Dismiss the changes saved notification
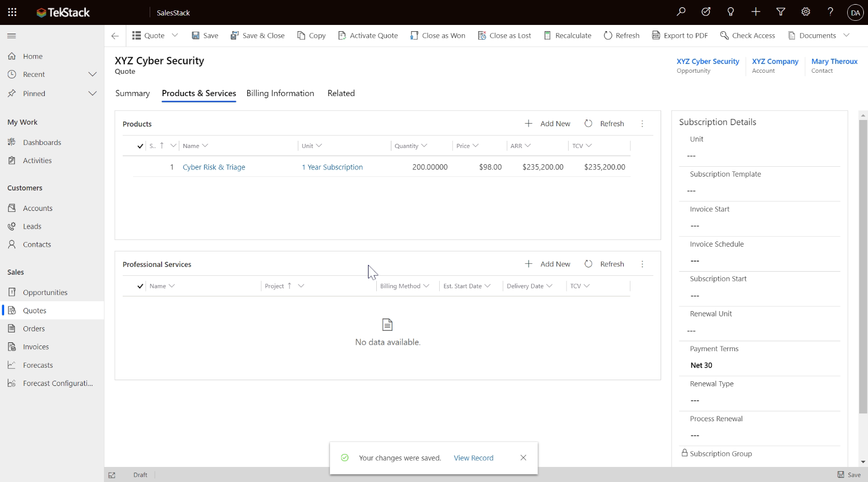This screenshot has height=482, width=868. [523, 458]
